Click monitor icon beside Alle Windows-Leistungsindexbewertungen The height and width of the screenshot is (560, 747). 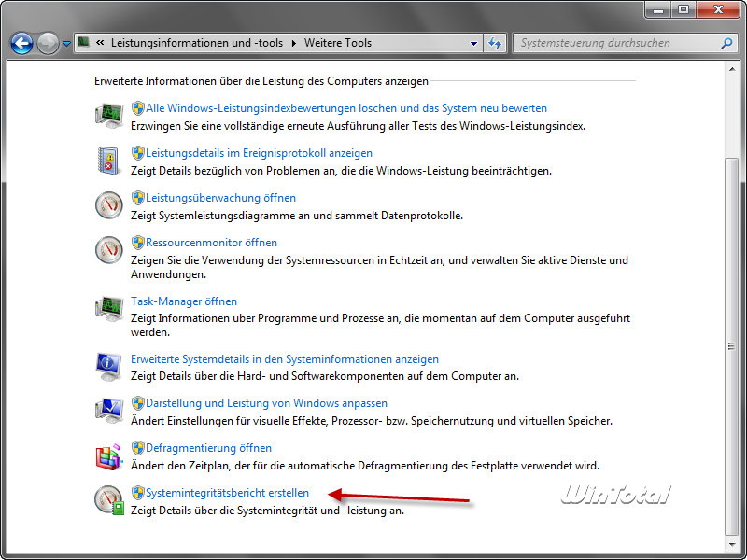(109, 116)
